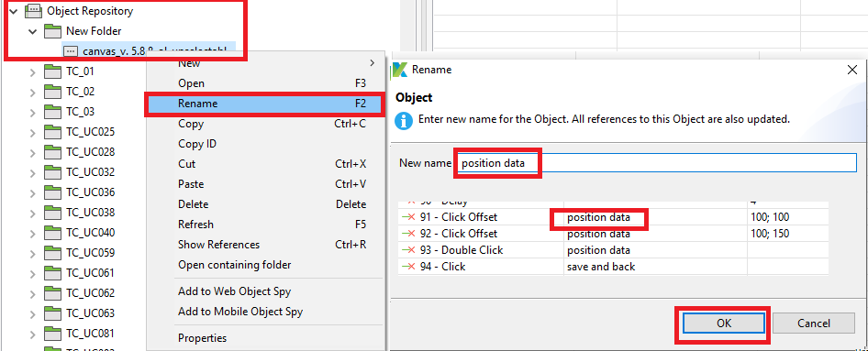Expand the TC_UC059 folder
The image size is (868, 351).
point(33,253)
